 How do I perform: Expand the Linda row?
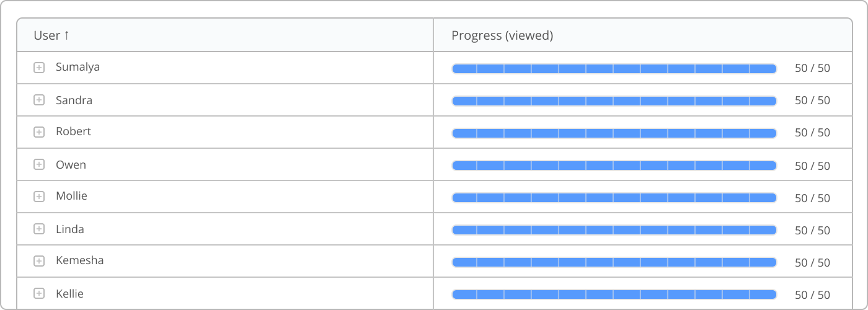tap(39, 229)
